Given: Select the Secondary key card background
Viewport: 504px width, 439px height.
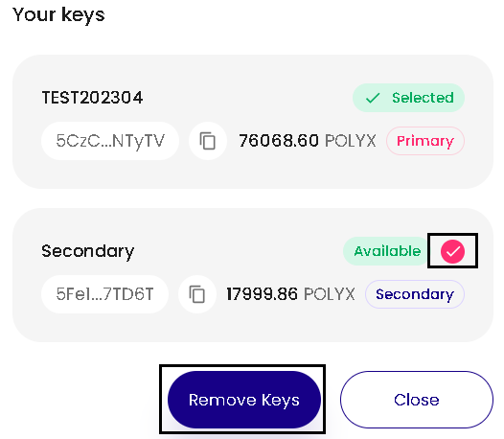Looking at the screenshot, I should coord(253,275).
